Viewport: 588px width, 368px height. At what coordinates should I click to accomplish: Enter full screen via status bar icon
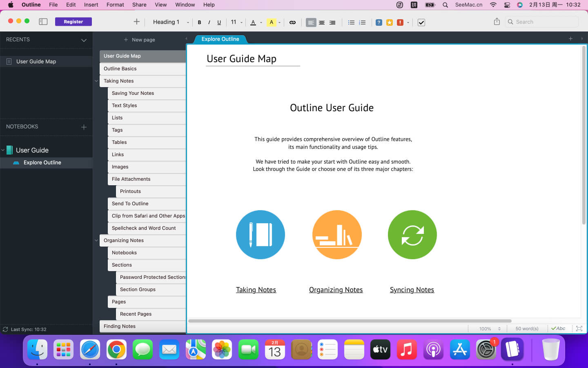pos(579,328)
